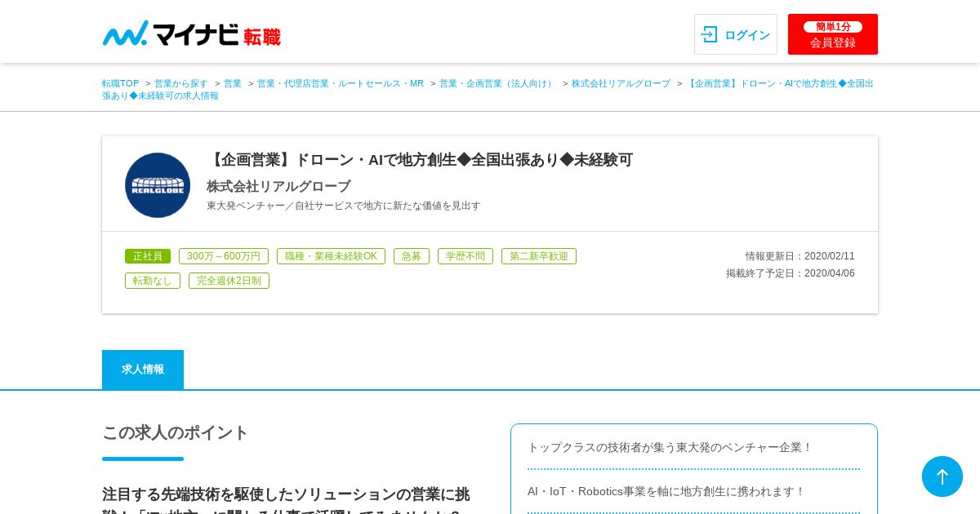Click the job title heading 【企画営業】ドローン・AI

[420, 160]
